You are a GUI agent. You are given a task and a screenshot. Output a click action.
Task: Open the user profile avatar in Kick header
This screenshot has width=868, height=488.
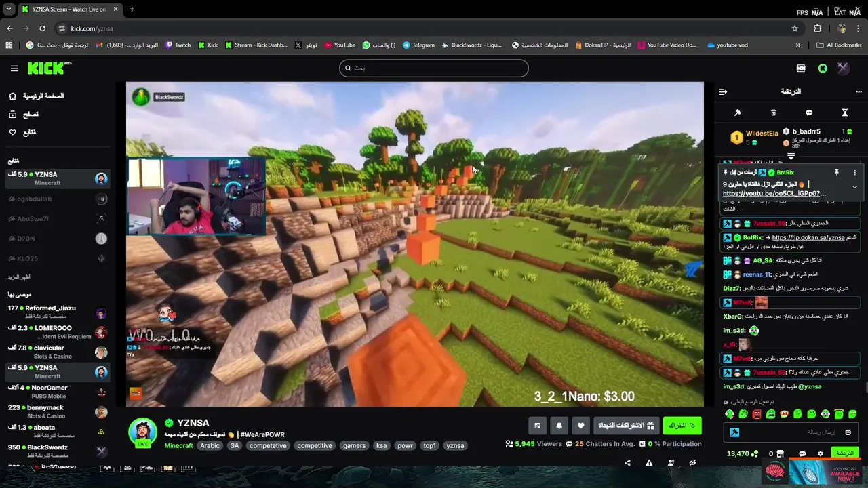click(x=843, y=68)
